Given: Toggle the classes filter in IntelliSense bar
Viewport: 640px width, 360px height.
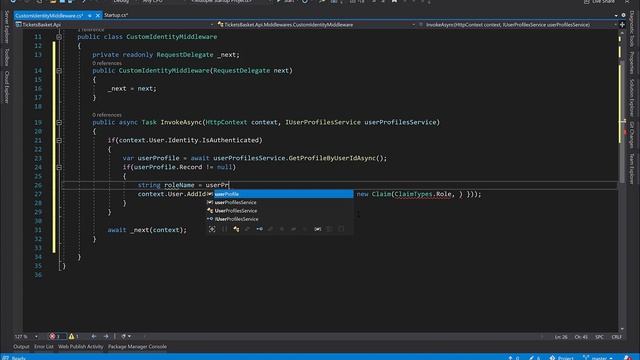Looking at the screenshot, I should pyautogui.click(x=236, y=229).
